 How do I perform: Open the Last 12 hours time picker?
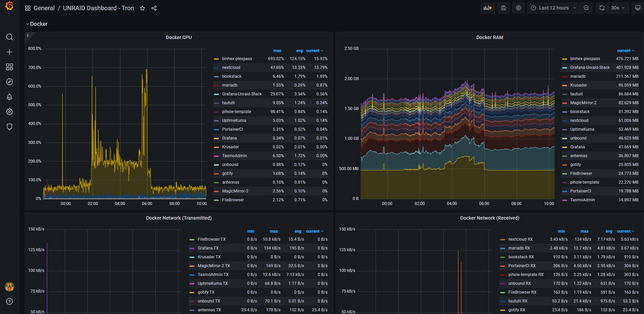(x=554, y=8)
